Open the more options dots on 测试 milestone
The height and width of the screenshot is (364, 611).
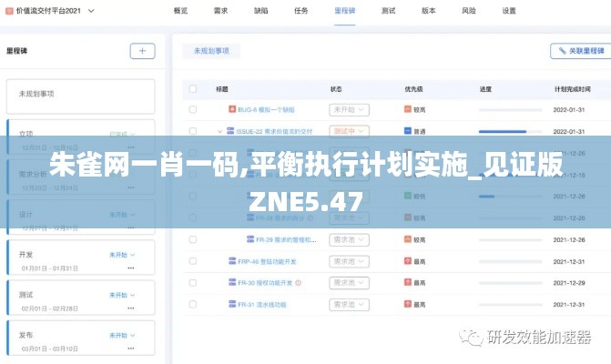pyautogui.click(x=131, y=308)
